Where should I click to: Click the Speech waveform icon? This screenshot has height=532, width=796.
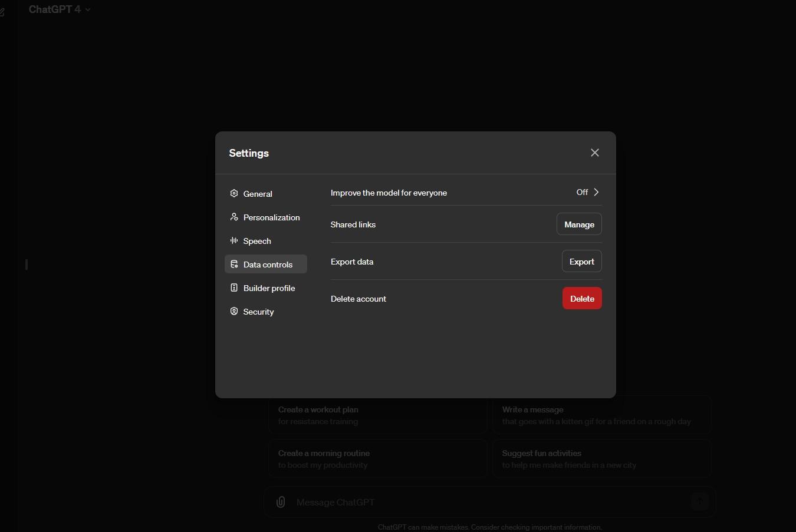pyautogui.click(x=234, y=240)
